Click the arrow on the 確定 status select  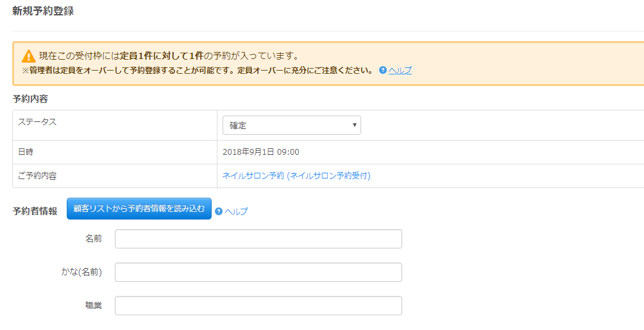(354, 125)
